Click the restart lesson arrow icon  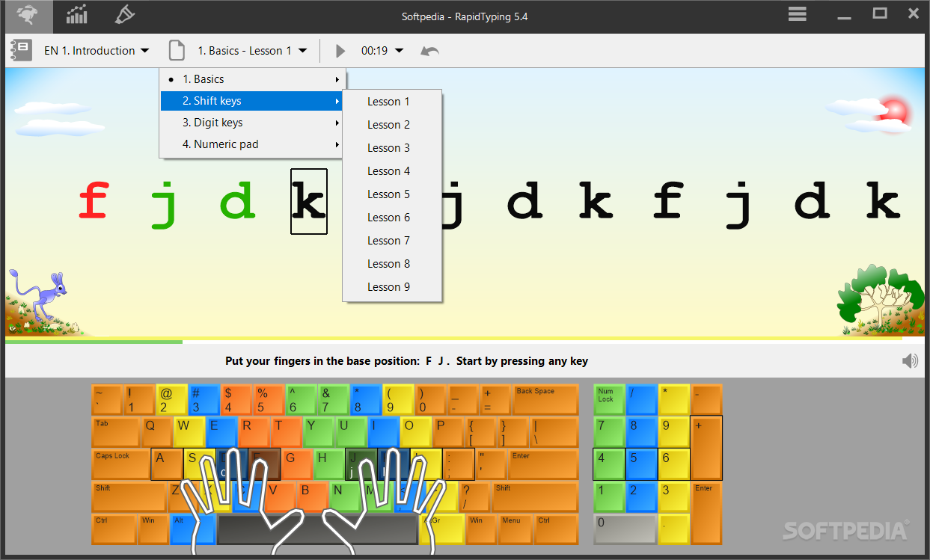pyautogui.click(x=429, y=51)
